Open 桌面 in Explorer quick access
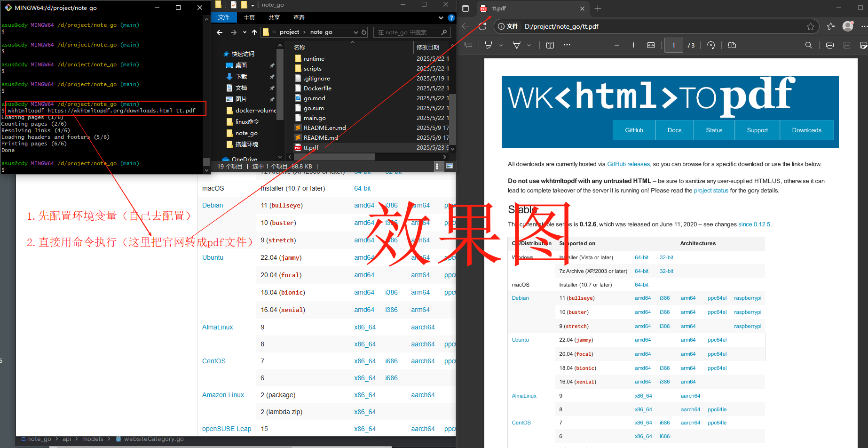The width and height of the screenshot is (868, 448). point(241,65)
